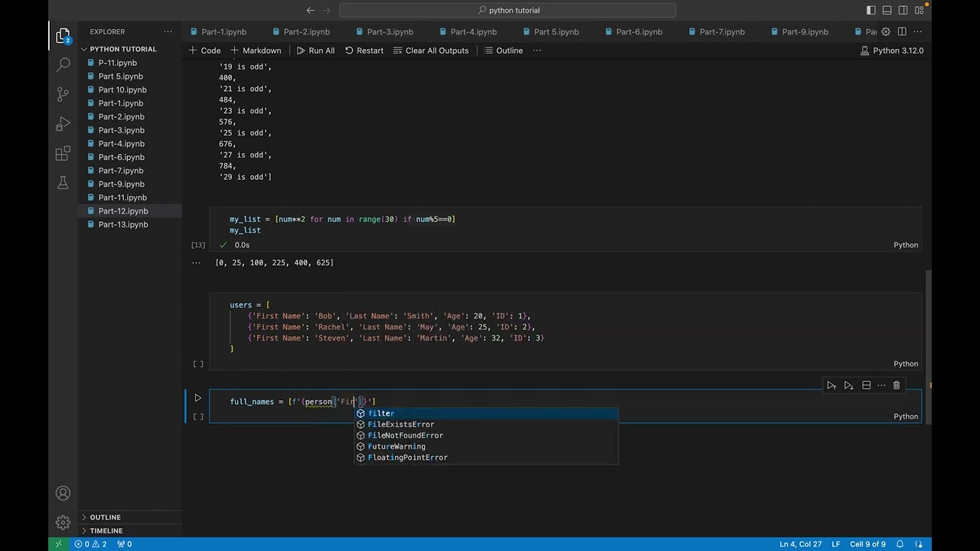
Task: Show errors and warnings in the status bar
Action: [x=90, y=544]
